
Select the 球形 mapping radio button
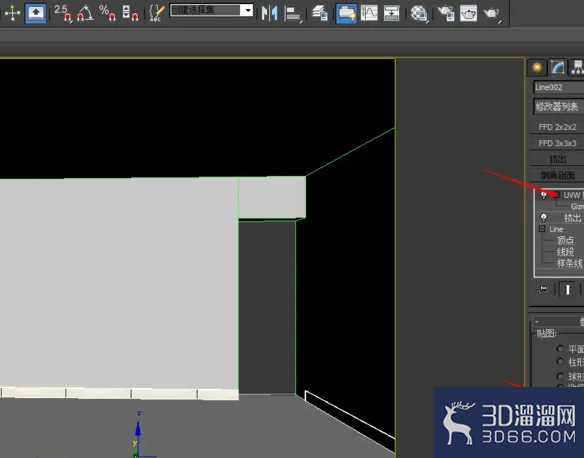pos(560,376)
